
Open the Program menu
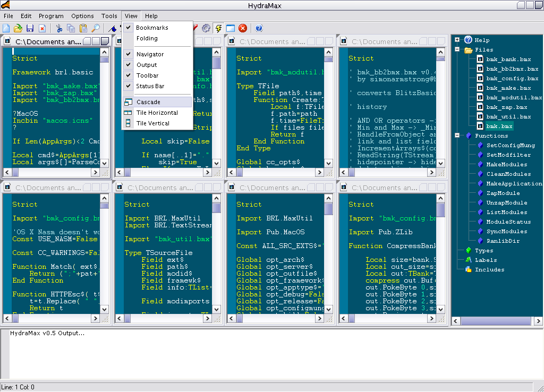pyautogui.click(x=51, y=16)
